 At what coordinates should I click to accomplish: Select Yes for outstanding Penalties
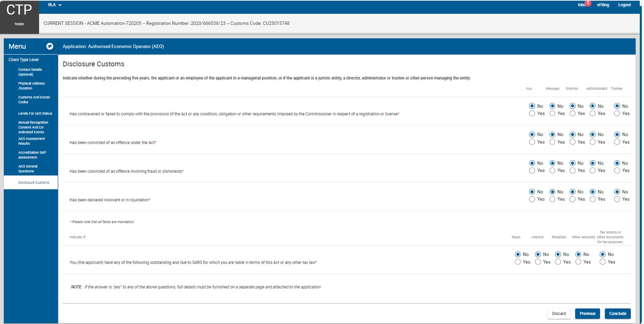click(x=558, y=262)
